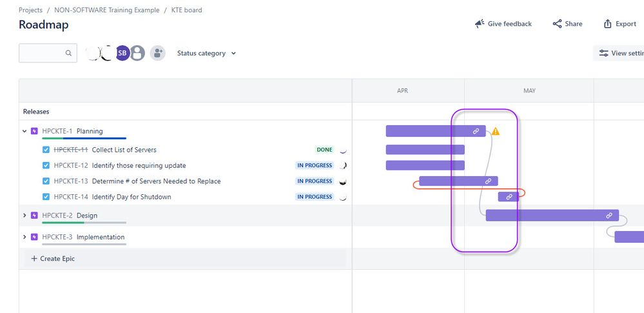Viewport: 644px width, 313px height.
Task: Click the Planning epic progress bar
Action: [84, 139]
